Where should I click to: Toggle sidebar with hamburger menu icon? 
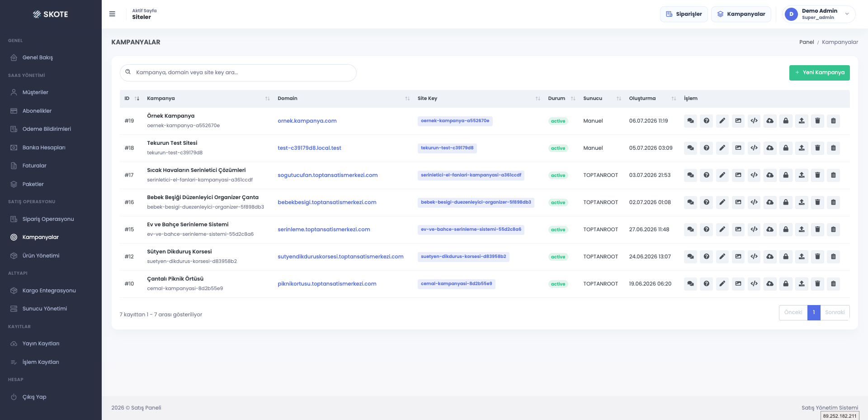pos(112,14)
